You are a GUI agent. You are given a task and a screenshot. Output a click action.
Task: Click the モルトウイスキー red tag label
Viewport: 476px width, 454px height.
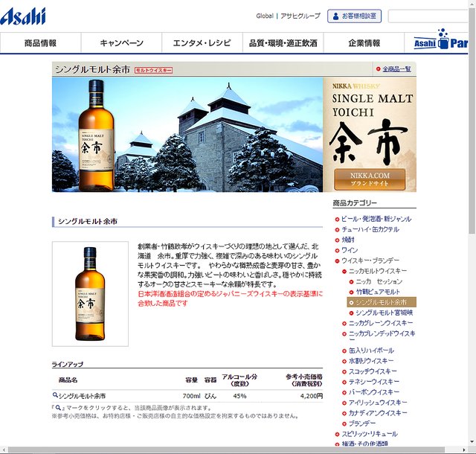(x=154, y=71)
